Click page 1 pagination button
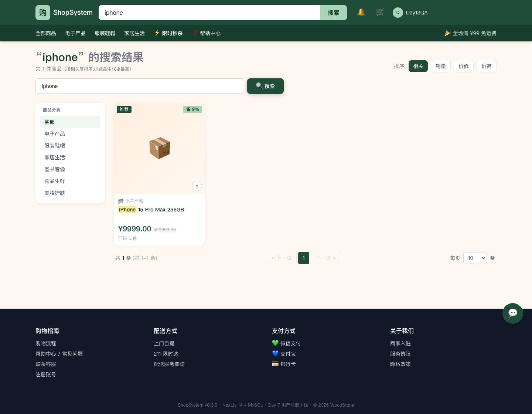This screenshot has height=414, width=532. pyautogui.click(x=304, y=258)
